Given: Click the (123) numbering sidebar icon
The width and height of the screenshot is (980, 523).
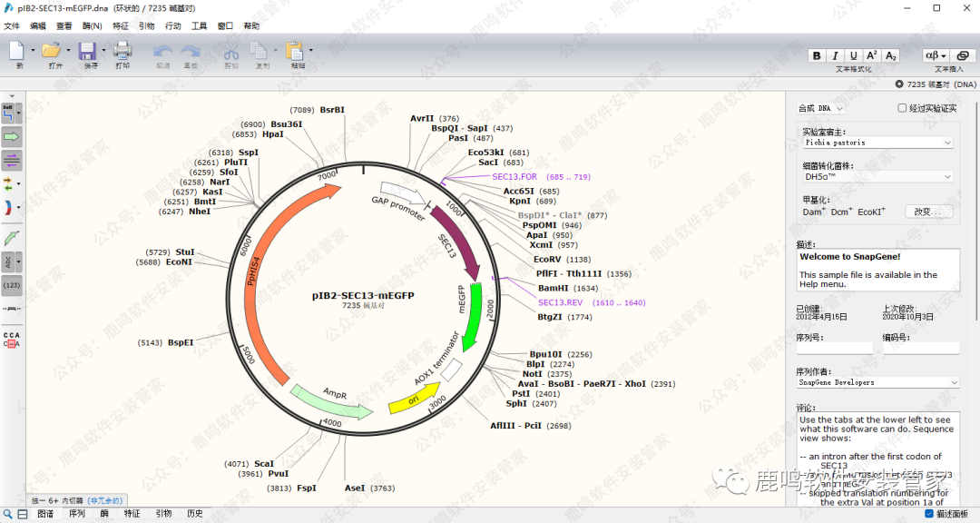Looking at the screenshot, I should [12, 285].
